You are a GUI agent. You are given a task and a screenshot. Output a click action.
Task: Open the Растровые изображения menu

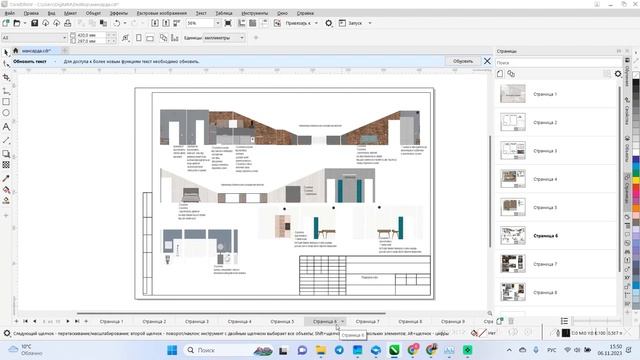point(162,13)
